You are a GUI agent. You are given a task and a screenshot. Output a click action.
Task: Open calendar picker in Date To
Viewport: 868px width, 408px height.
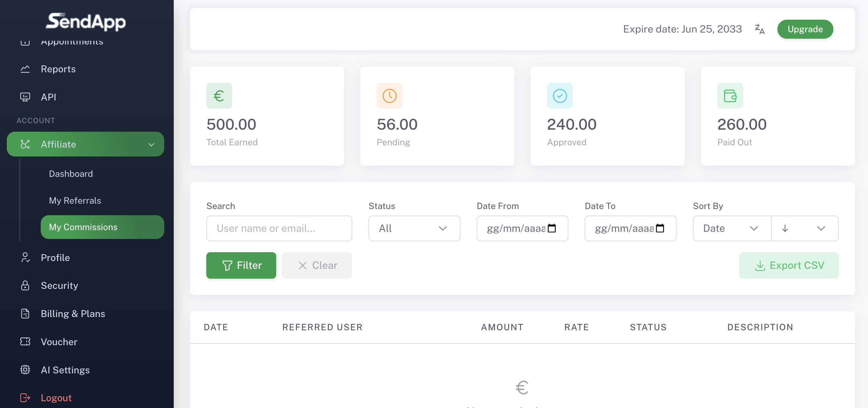pyautogui.click(x=660, y=228)
